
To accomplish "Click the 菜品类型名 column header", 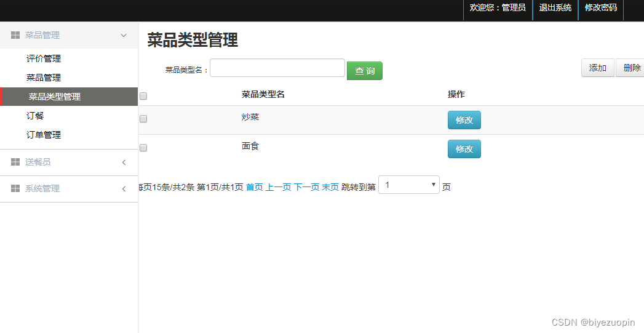I will point(263,94).
